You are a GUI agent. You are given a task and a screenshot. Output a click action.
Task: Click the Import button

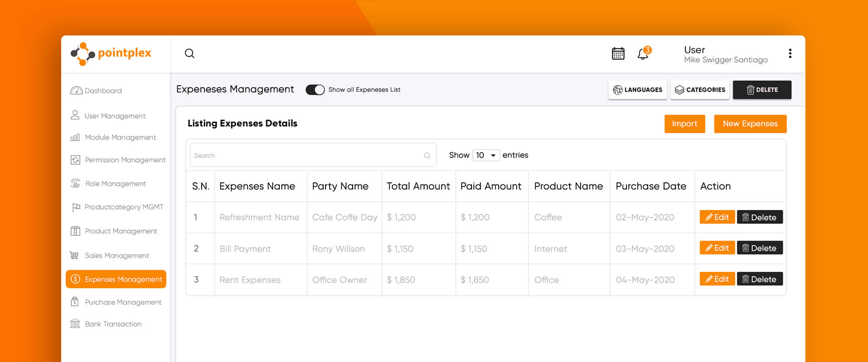pos(684,124)
